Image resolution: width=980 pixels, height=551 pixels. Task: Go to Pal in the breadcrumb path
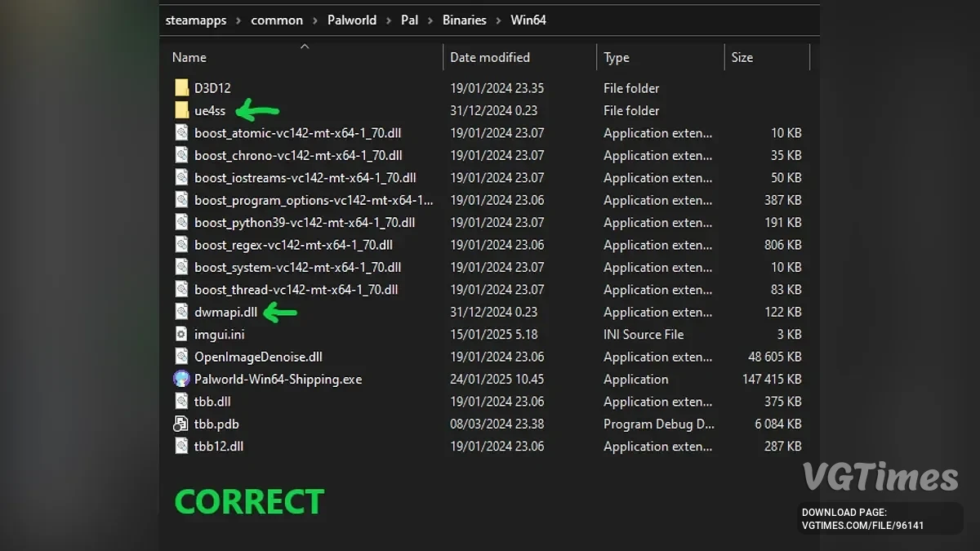(x=410, y=20)
